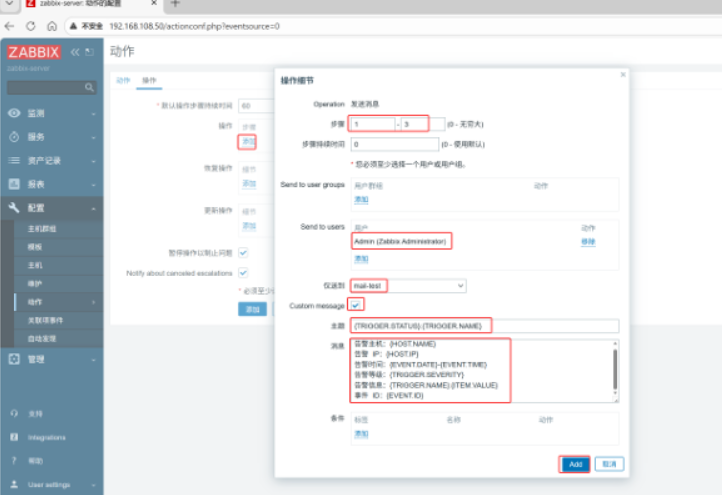Open a new browser tab
This screenshot has height=495, width=722.
tap(175, 4)
